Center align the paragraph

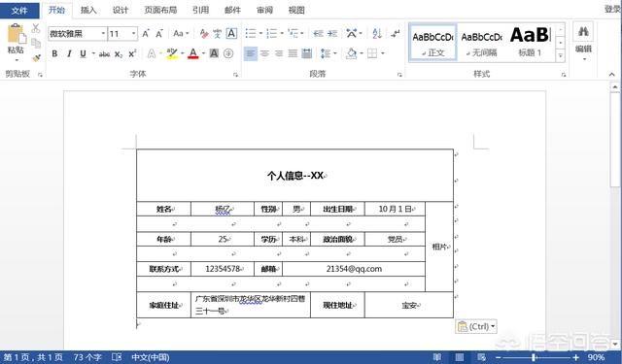[x=264, y=53]
